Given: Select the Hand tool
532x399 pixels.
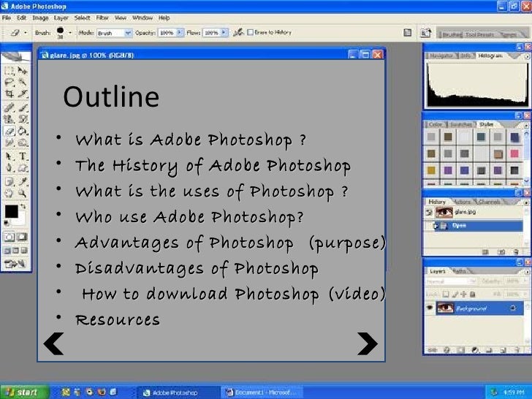Looking at the screenshot, I should [9, 194].
